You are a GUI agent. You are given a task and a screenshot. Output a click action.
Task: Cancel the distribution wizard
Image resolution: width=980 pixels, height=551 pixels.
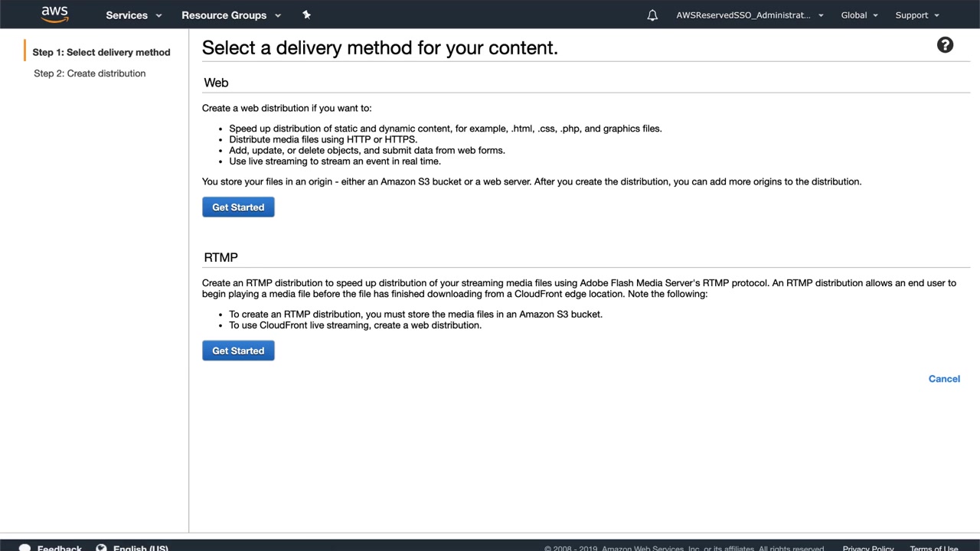(944, 379)
